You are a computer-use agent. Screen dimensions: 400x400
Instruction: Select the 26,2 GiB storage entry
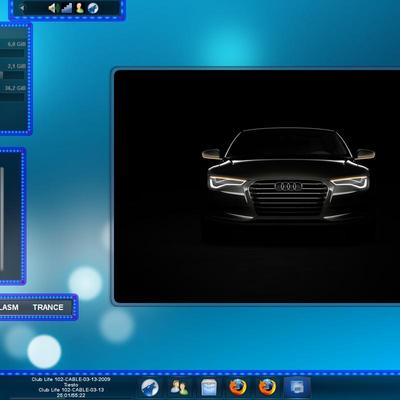(x=15, y=88)
